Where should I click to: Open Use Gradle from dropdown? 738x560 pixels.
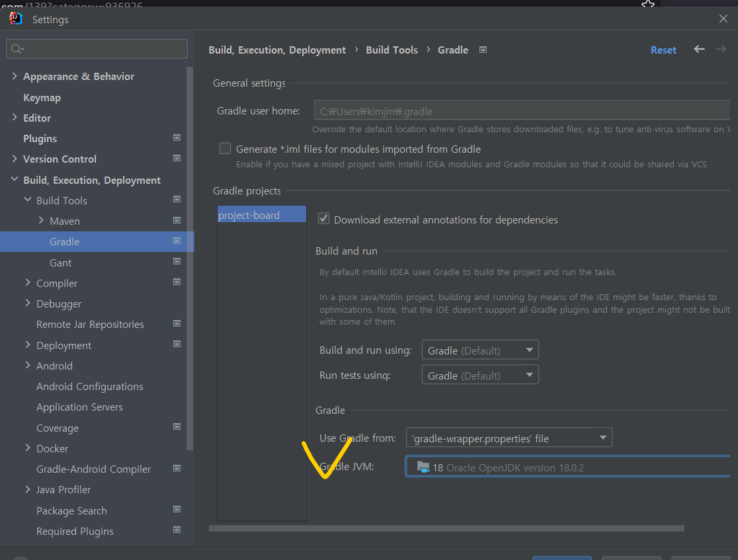509,438
